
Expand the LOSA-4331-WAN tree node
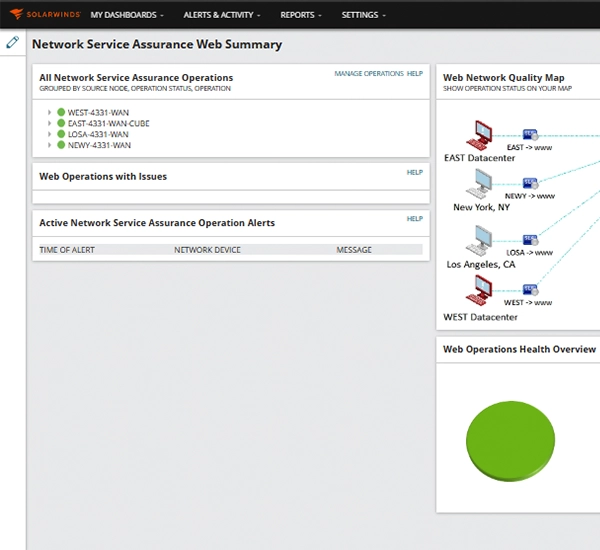(49, 134)
